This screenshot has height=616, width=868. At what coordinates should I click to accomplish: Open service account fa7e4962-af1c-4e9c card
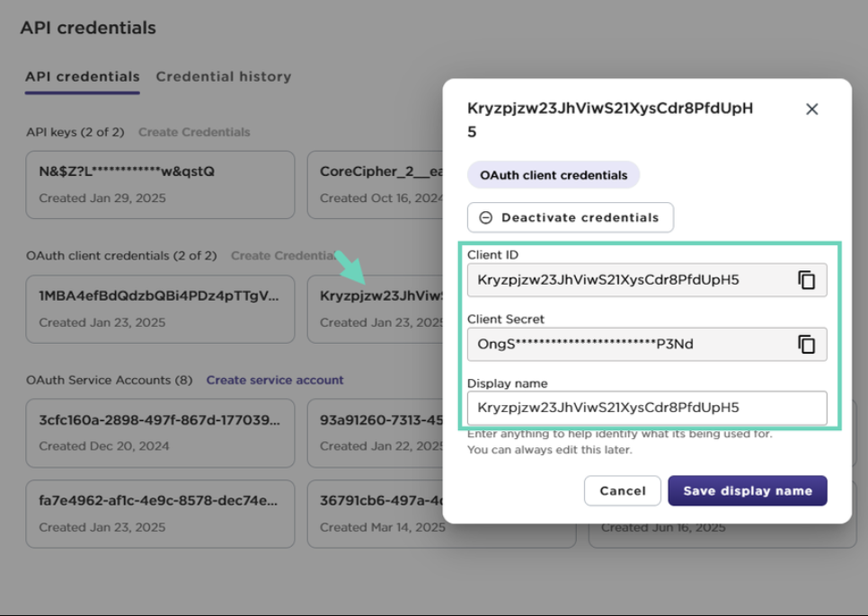(160, 514)
